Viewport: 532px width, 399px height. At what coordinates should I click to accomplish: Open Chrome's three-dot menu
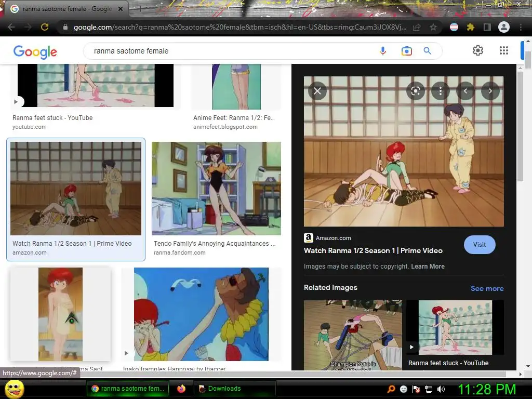[x=521, y=27]
